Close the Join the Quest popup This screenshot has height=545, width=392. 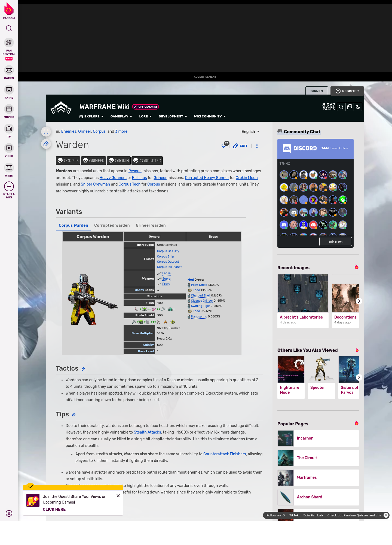118,496
